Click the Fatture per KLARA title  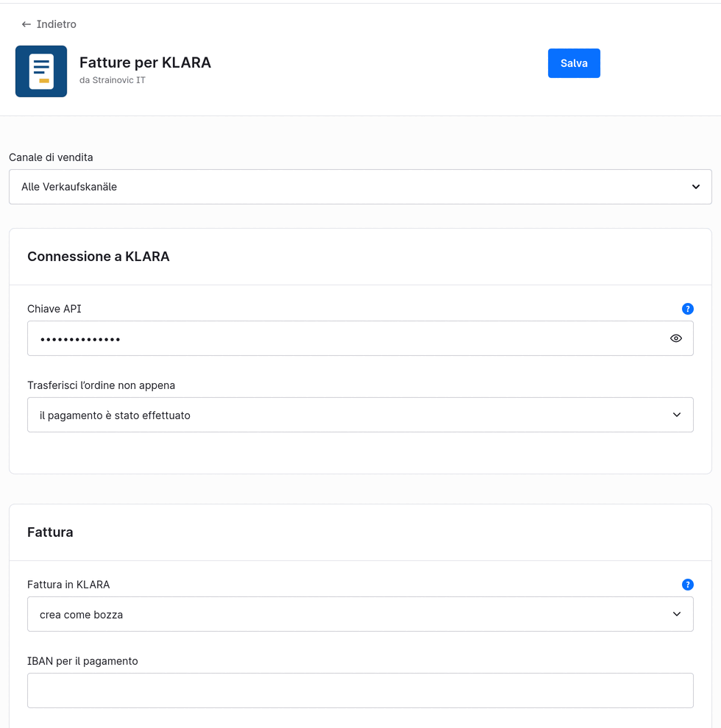point(145,63)
